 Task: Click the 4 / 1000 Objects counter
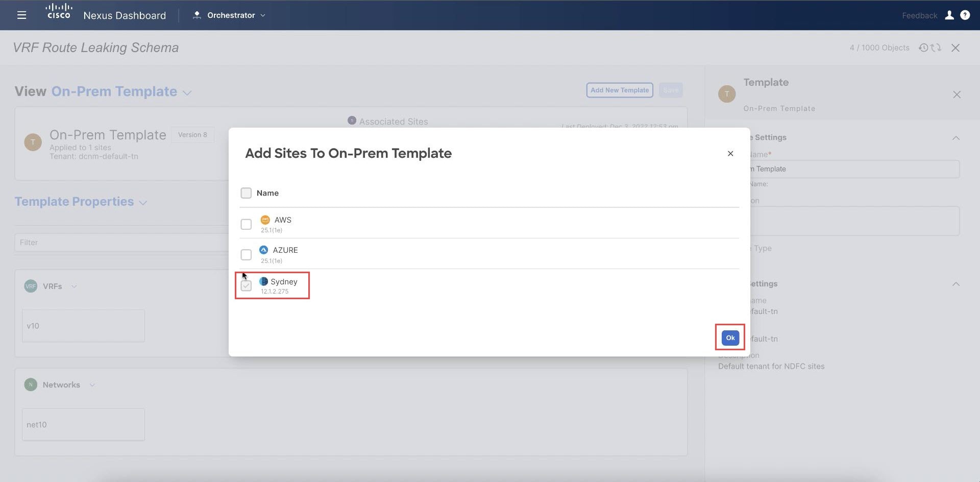click(x=879, y=47)
